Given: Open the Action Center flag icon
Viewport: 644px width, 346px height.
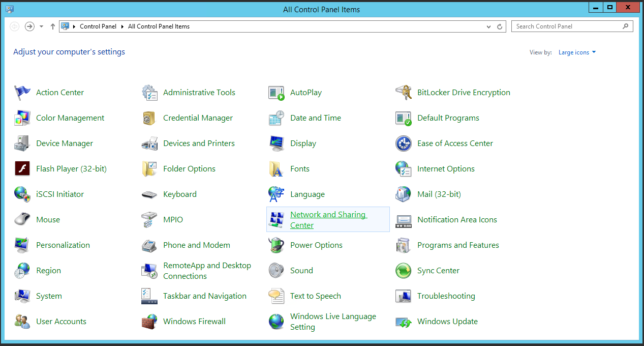Looking at the screenshot, I should coord(22,93).
